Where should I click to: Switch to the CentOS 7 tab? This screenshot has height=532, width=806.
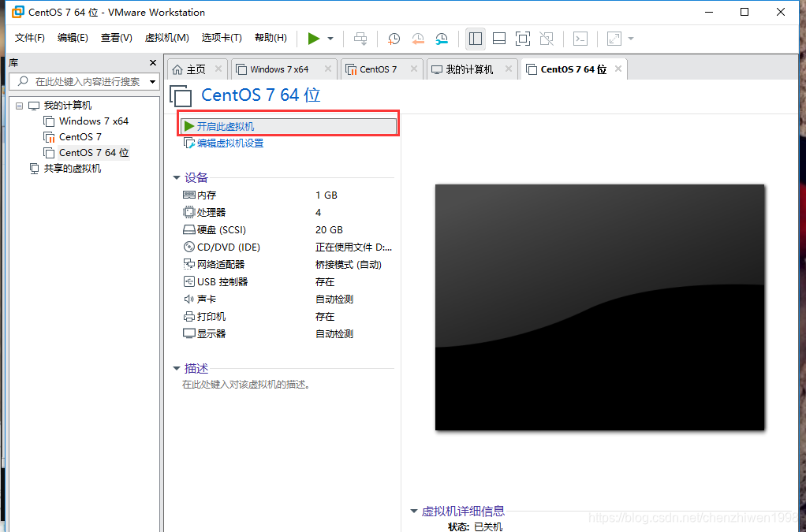(x=378, y=69)
